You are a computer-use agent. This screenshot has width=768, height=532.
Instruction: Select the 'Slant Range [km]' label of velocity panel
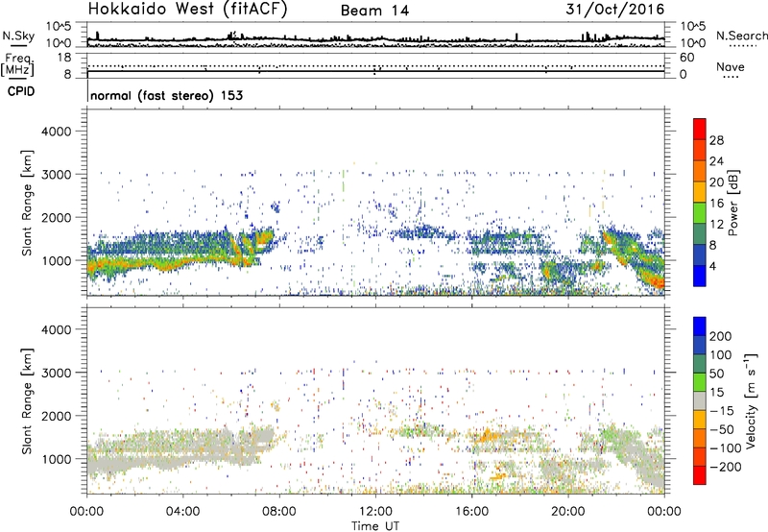pyautogui.click(x=28, y=401)
